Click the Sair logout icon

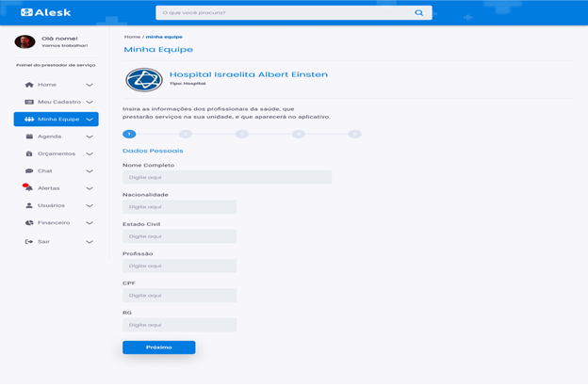click(29, 242)
